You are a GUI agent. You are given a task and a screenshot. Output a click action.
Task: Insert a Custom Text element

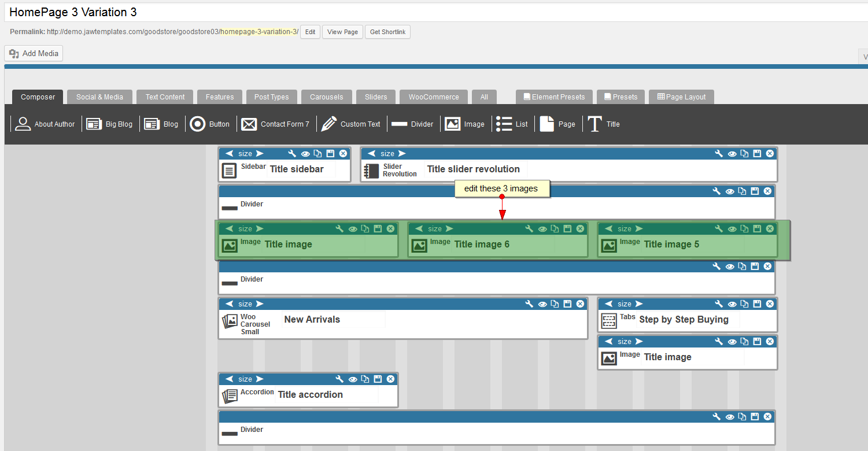(351, 124)
